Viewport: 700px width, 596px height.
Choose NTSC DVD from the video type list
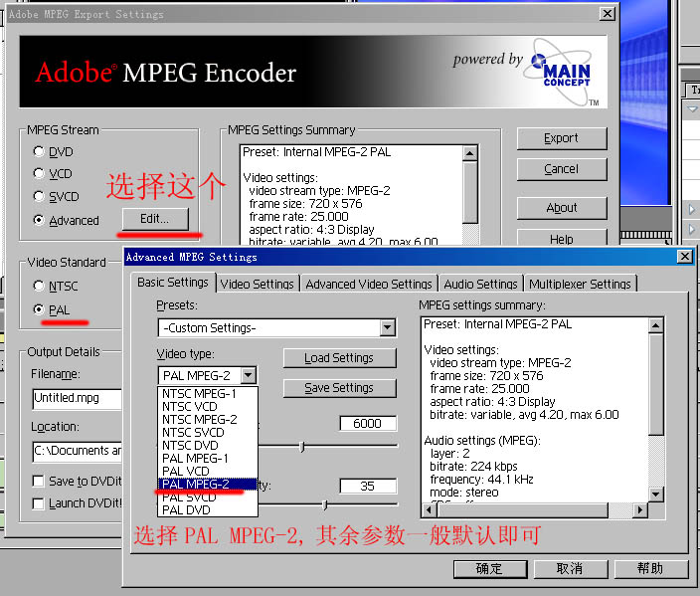(208, 446)
